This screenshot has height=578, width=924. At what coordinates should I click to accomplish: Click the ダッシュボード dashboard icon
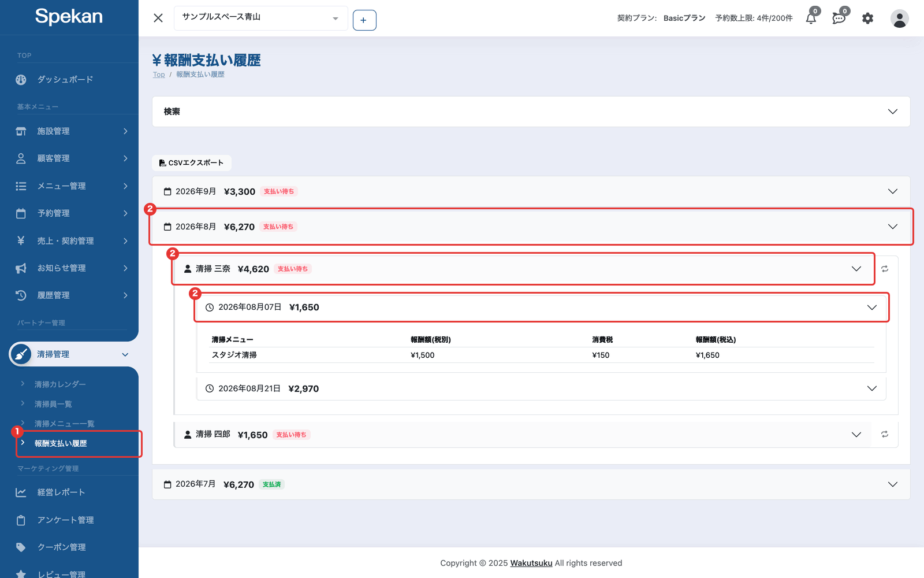pyautogui.click(x=21, y=80)
